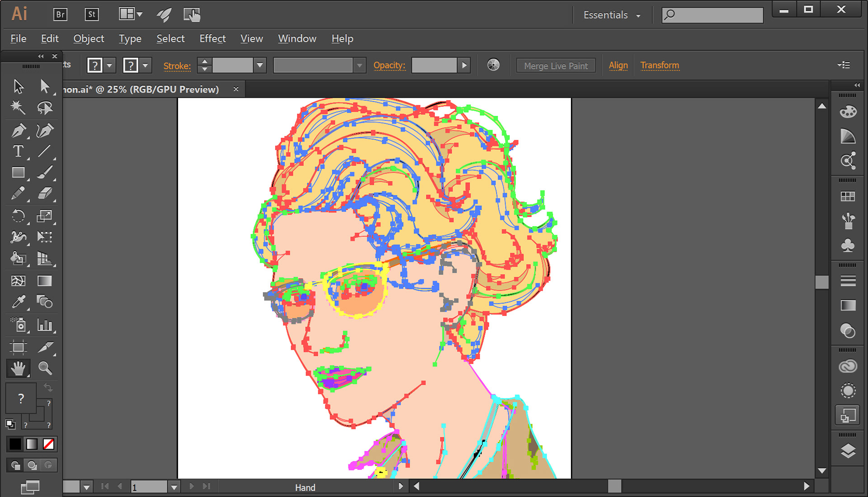The height and width of the screenshot is (497, 868).
Task: Select the Paintbrush tool
Action: click(45, 172)
